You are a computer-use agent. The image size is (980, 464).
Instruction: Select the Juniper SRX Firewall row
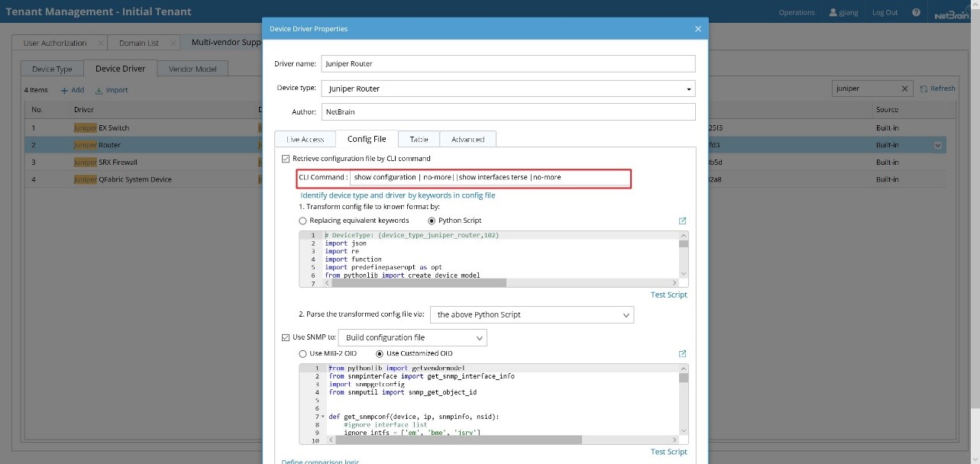tap(485, 162)
